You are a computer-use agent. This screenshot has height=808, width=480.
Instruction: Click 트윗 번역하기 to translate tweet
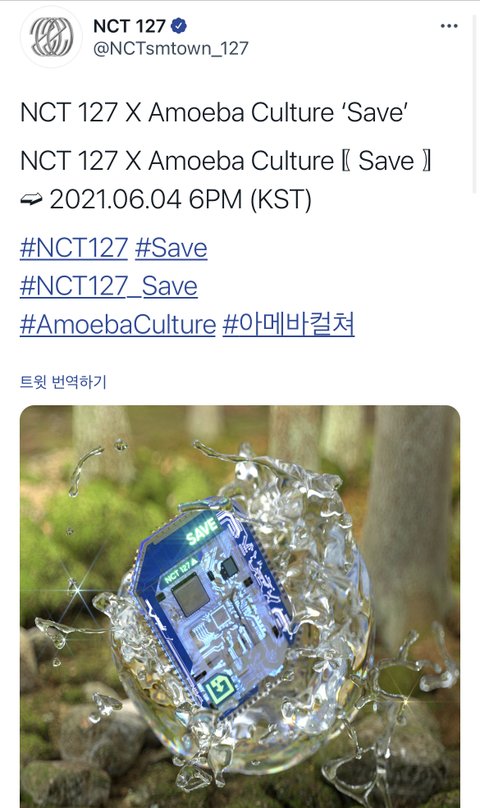click(63, 382)
